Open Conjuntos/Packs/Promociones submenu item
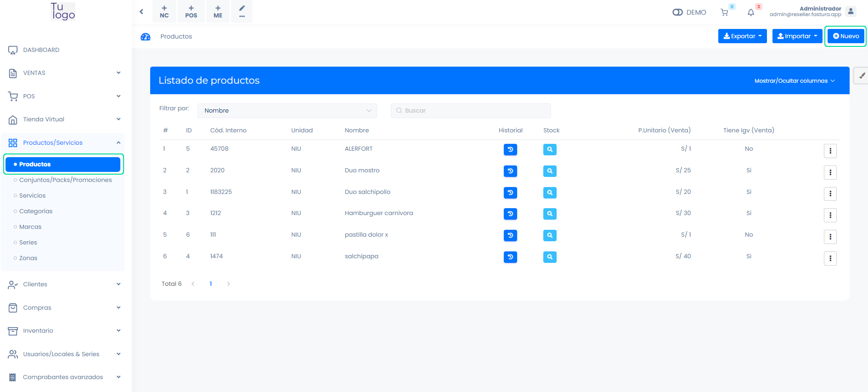Image resolution: width=868 pixels, height=392 pixels. [x=65, y=180]
